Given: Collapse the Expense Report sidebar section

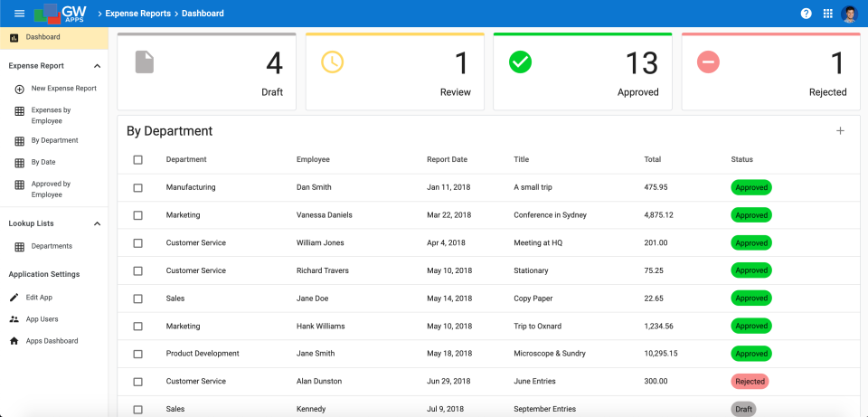Looking at the screenshot, I should point(98,66).
